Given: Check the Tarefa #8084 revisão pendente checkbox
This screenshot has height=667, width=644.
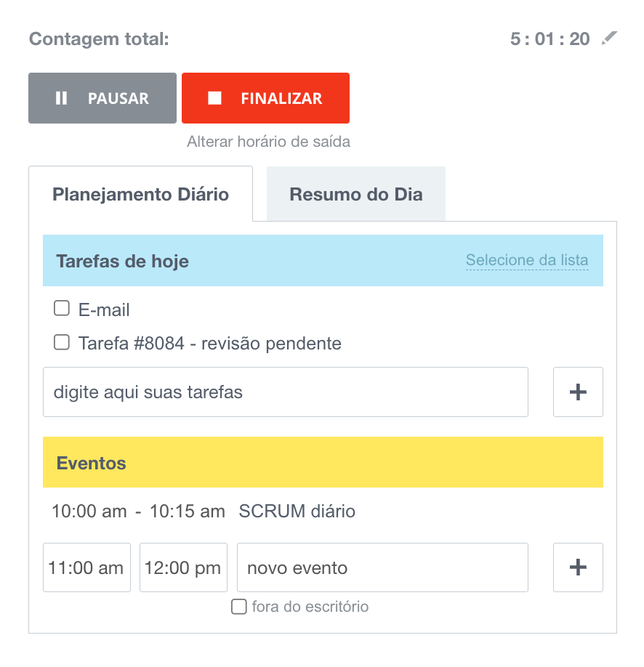Looking at the screenshot, I should click(62, 341).
